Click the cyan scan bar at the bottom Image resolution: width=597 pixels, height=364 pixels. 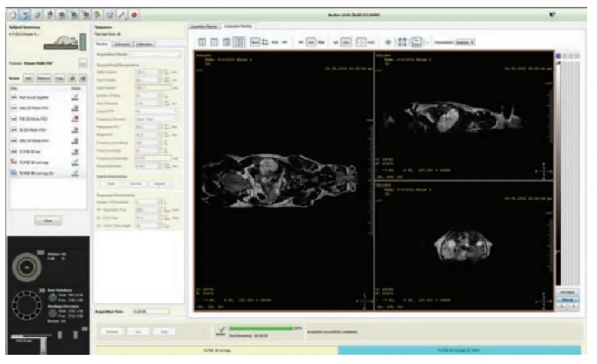pyautogui.click(x=459, y=350)
